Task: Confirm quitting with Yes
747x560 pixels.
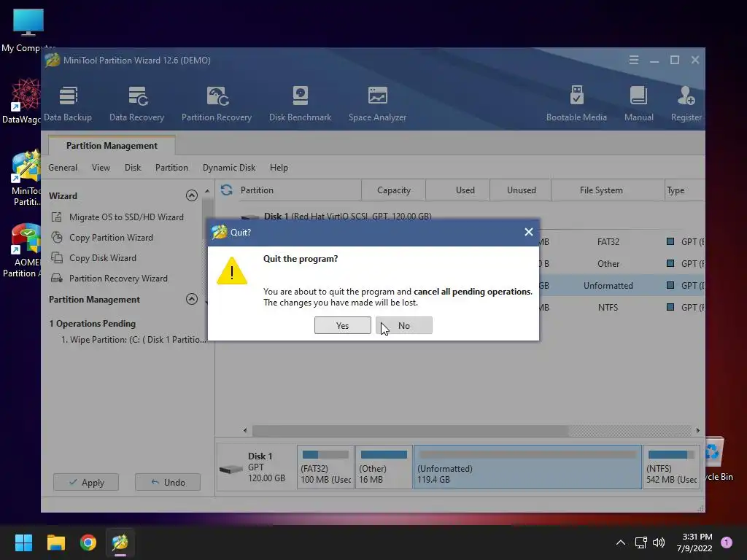Action: coord(343,326)
